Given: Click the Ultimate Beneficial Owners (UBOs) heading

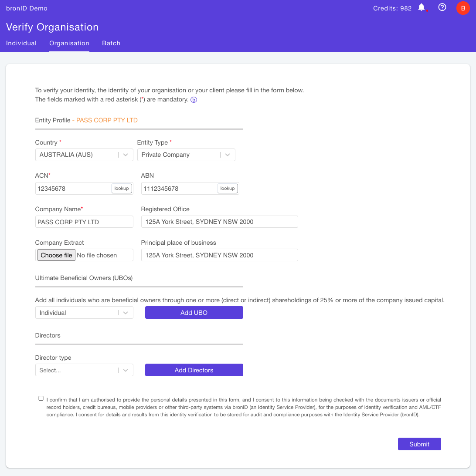Looking at the screenshot, I should coord(84,278).
